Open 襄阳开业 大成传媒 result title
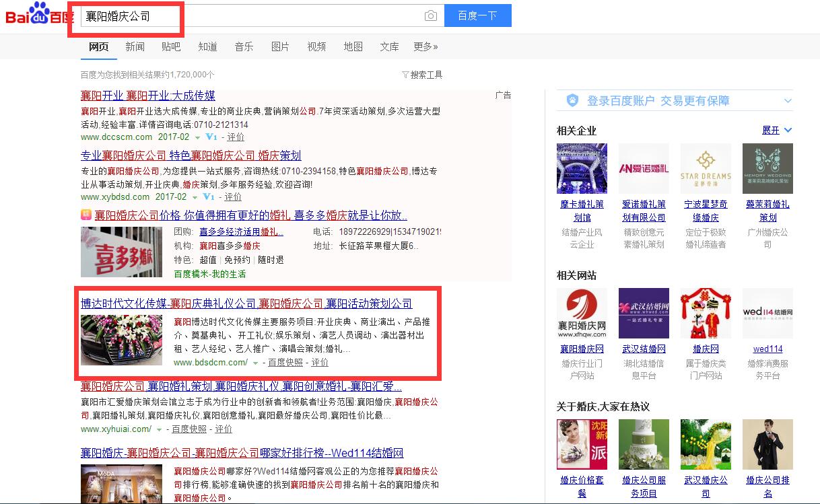Viewport: 820px width, 504px height. [148, 96]
